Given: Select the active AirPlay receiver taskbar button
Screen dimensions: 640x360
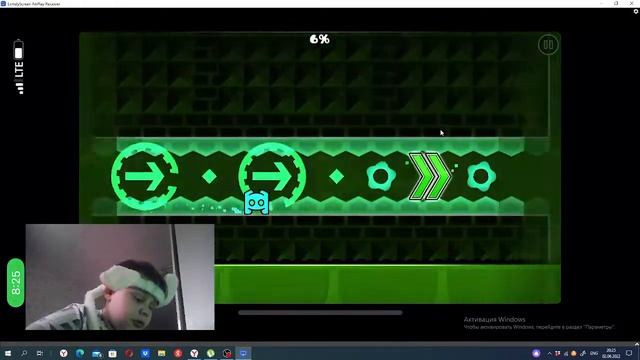Looking at the screenshot, I should click(243, 353).
